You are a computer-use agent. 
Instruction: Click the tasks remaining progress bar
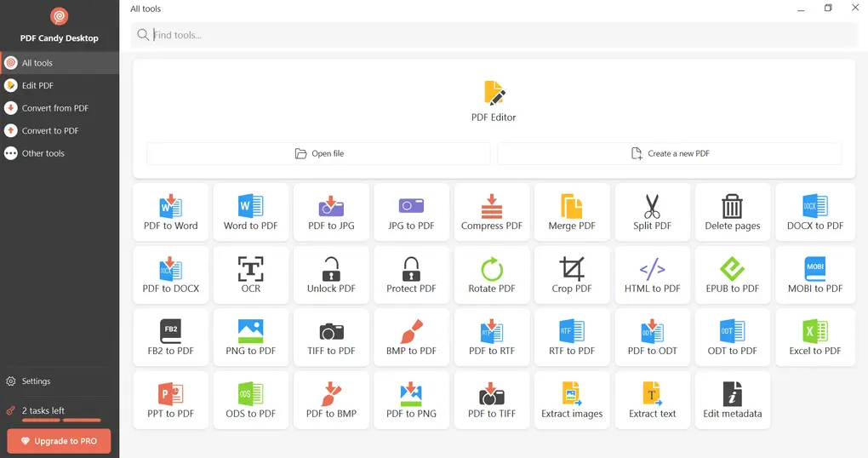(61, 421)
